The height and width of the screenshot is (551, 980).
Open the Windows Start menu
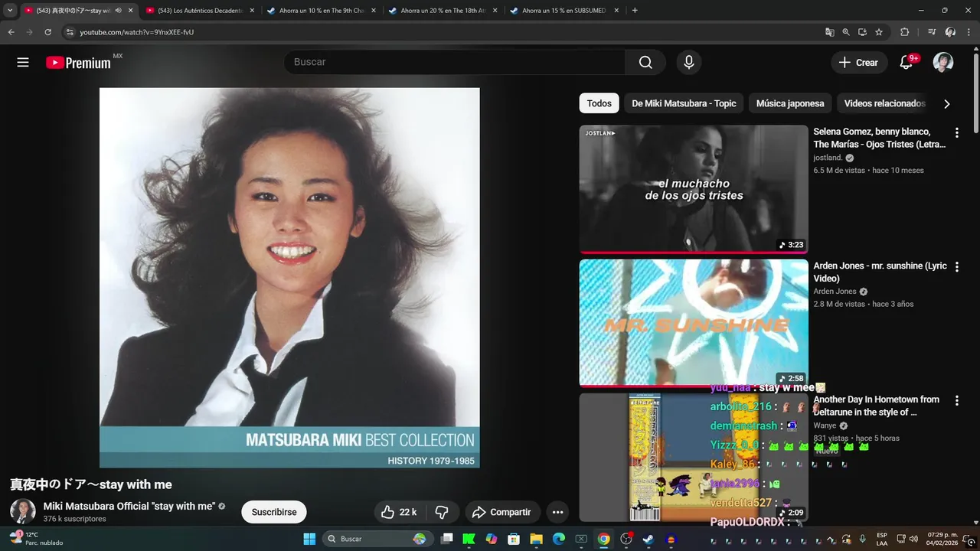click(309, 539)
